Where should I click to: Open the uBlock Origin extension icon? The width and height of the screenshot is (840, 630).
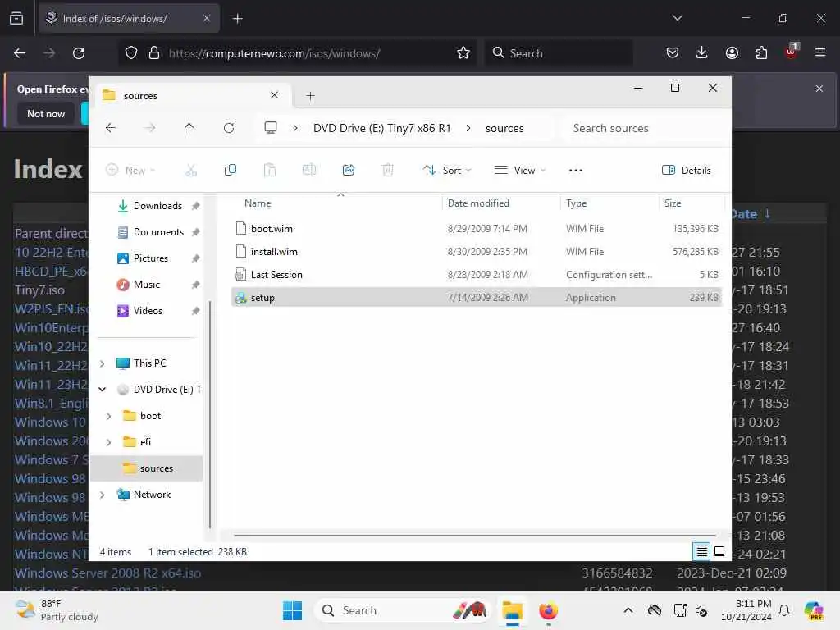click(x=792, y=52)
